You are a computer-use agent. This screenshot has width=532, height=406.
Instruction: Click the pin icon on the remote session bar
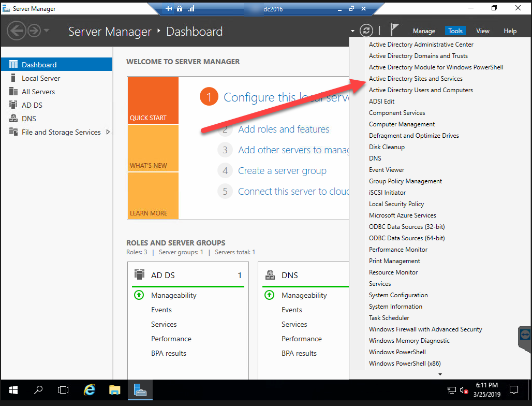pos(169,8)
